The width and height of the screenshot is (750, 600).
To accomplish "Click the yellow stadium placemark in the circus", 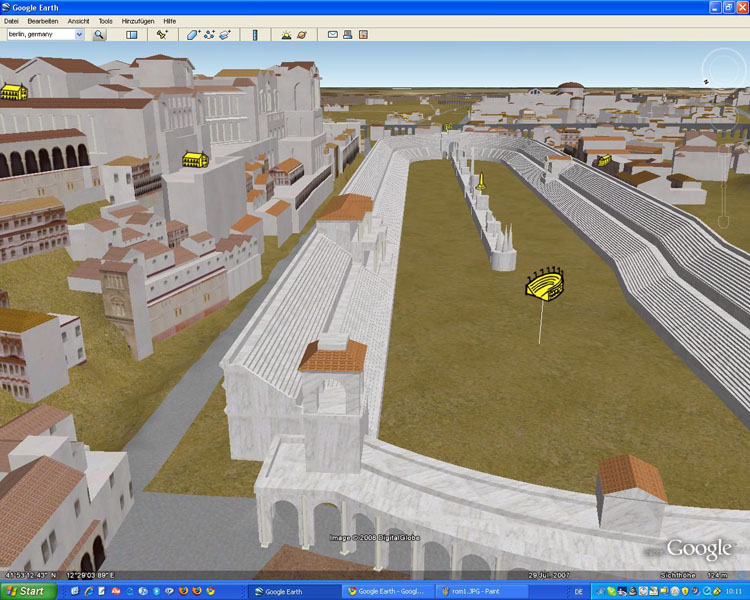I will (545, 284).
